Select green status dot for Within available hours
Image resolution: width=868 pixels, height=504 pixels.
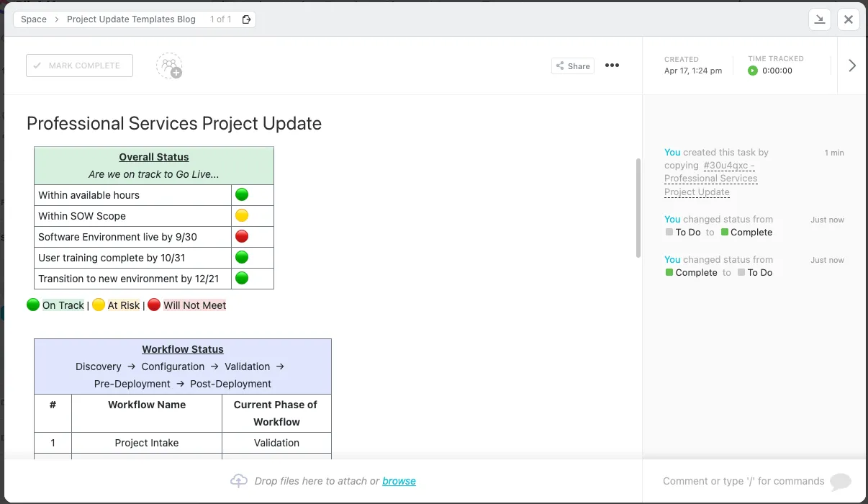[242, 194]
